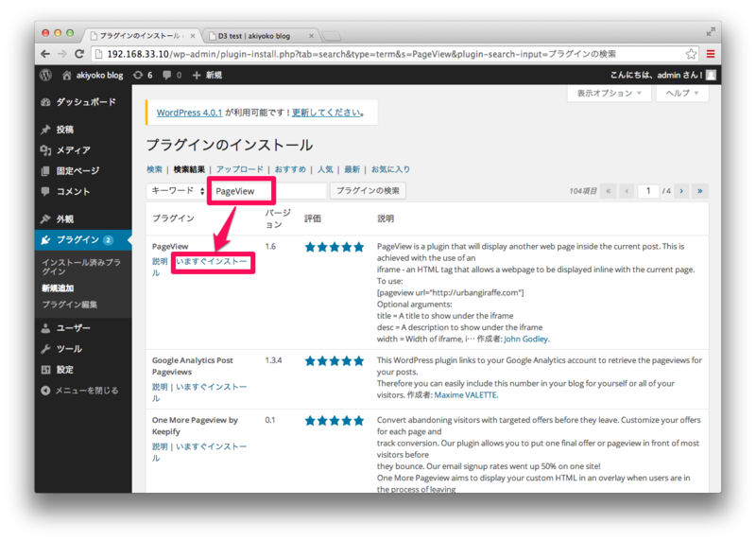Open Chrome hamburger menu
The image size is (756, 541).
(x=711, y=54)
